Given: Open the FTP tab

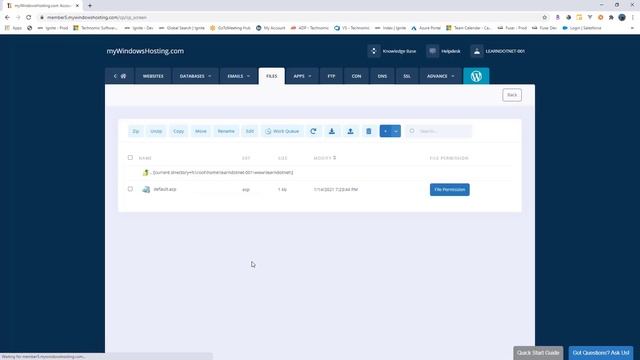Looking at the screenshot, I should click(x=331, y=76).
